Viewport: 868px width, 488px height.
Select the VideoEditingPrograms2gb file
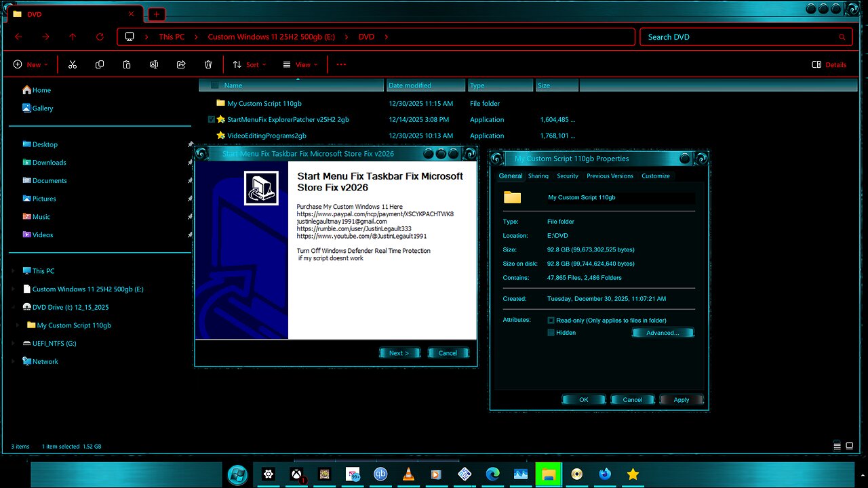267,136
